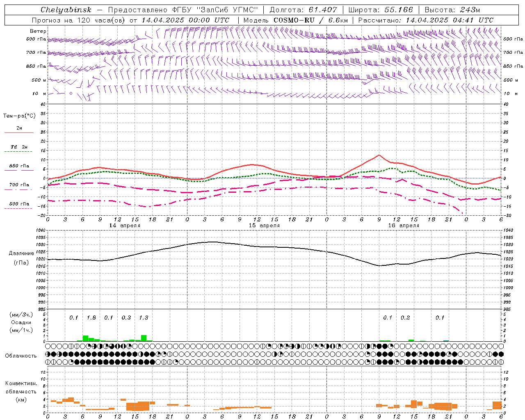Click the (км) units label
525x420 pixels.
21,399
